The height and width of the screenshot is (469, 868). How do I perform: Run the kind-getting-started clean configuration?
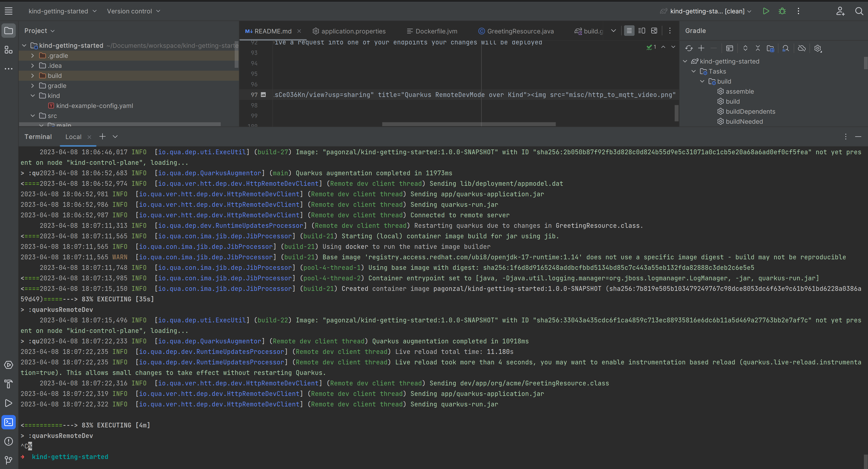766,11
